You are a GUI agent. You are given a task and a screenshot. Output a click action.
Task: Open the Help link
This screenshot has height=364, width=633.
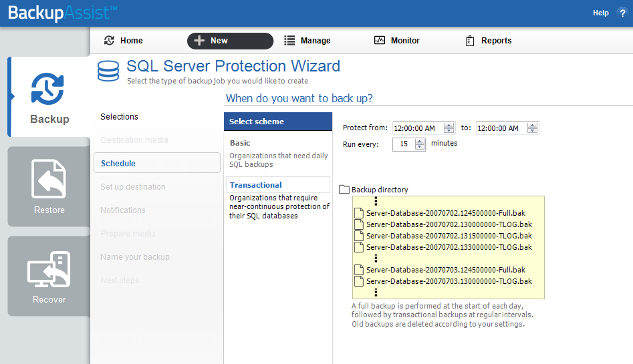601,13
